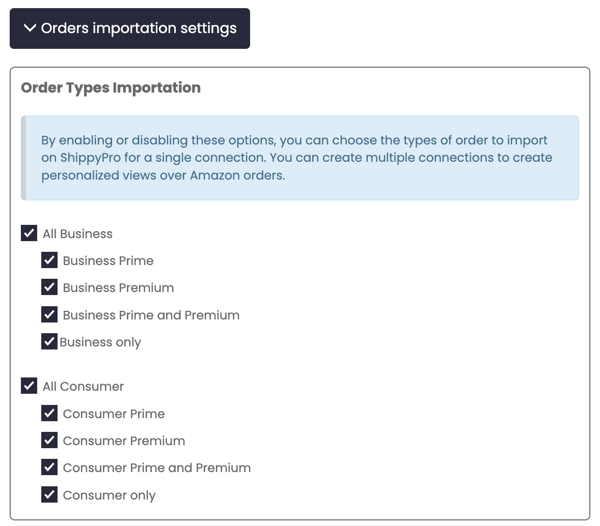Viewport: 600px width, 526px height.
Task: Disable the Business Premium checkbox
Action: 49,287
